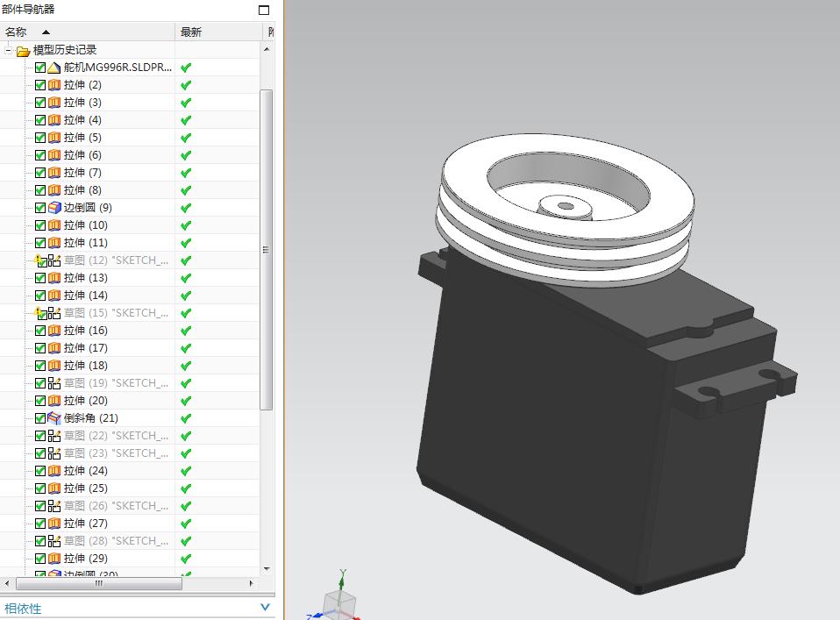Uncheck the 拉伸 (17) checkbox
This screenshot has height=620, width=840.
(40, 348)
